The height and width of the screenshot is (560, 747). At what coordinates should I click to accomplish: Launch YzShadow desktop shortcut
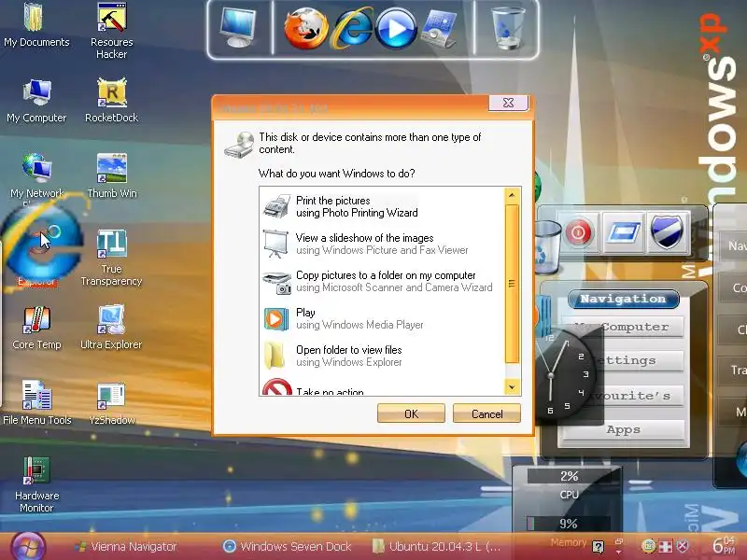(111, 403)
